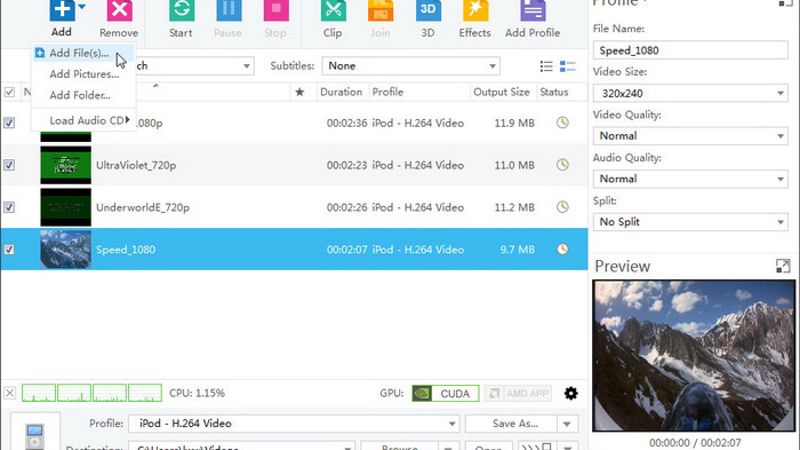Sort by the Profile column header

click(388, 92)
